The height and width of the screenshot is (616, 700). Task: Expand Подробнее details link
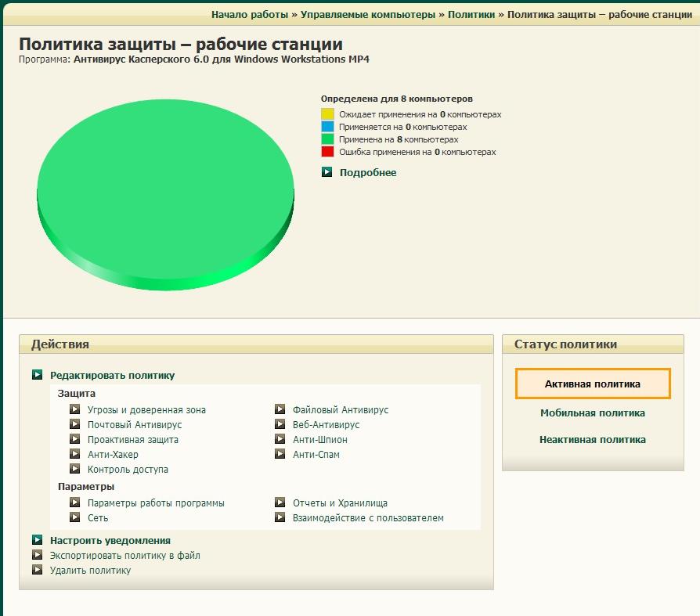[x=367, y=172]
